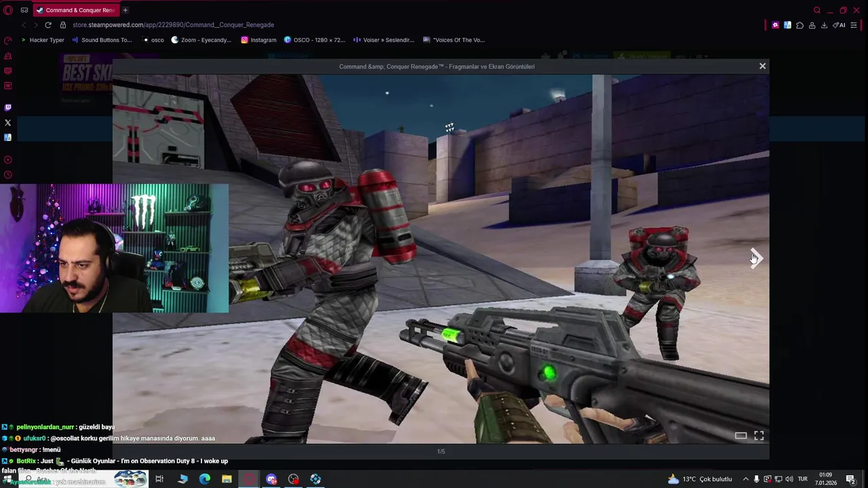868x488 pixels.
Task: Close the Steam screenshot viewer overlay
Action: 762,66
